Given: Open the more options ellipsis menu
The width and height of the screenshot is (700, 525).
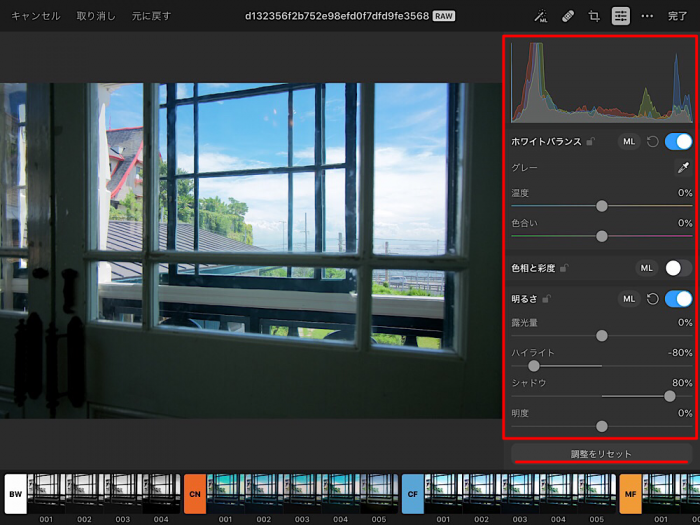Looking at the screenshot, I should pyautogui.click(x=647, y=16).
